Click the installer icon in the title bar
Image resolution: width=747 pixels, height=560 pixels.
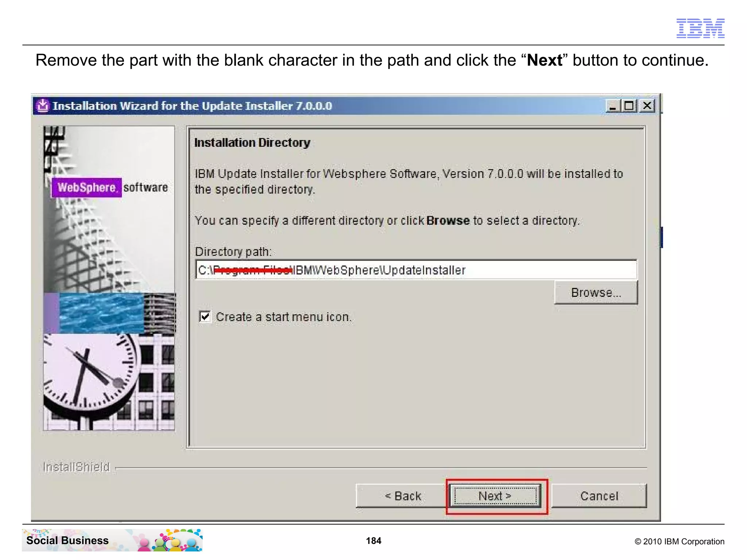[43, 106]
